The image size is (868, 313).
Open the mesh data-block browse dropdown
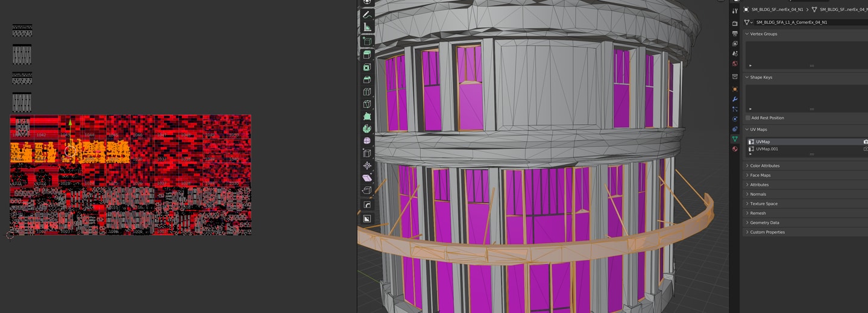(749, 22)
